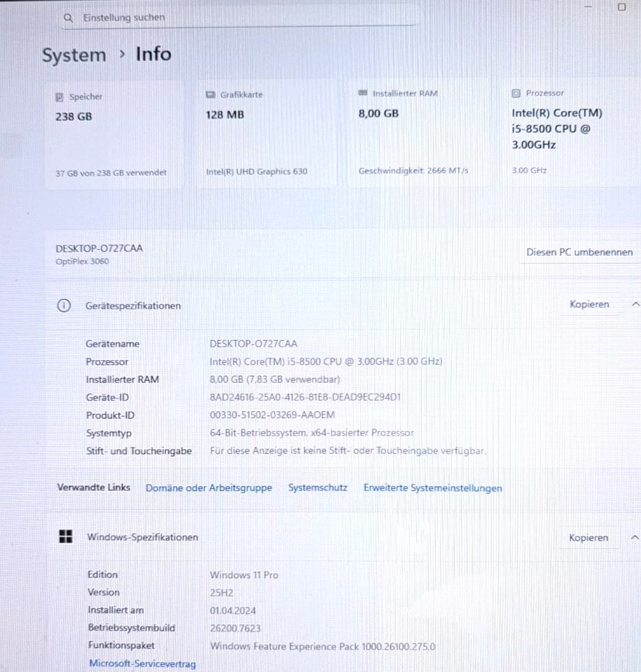Screen dimensions: 641x672
Task: Click the Installierter RAM icon
Action: pyautogui.click(x=363, y=93)
